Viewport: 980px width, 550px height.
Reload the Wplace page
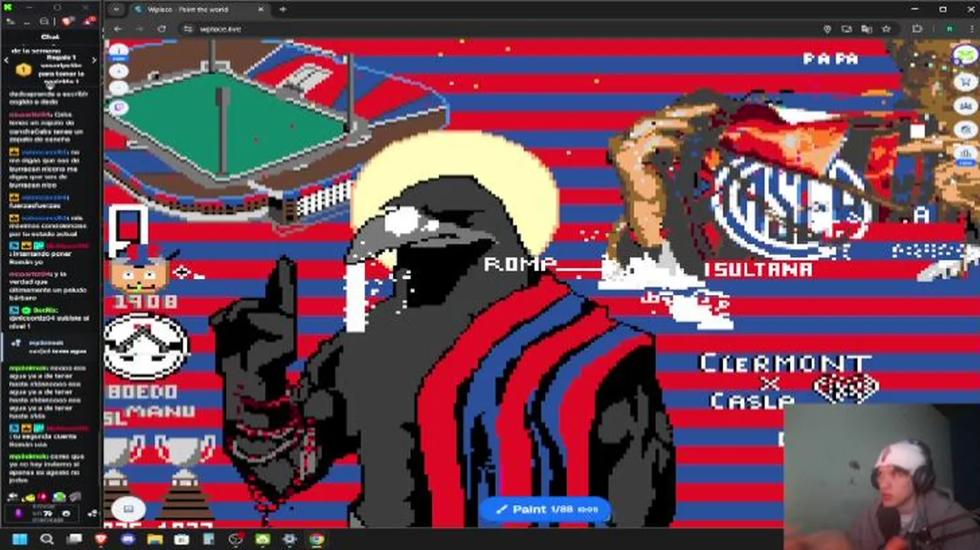[x=162, y=29]
